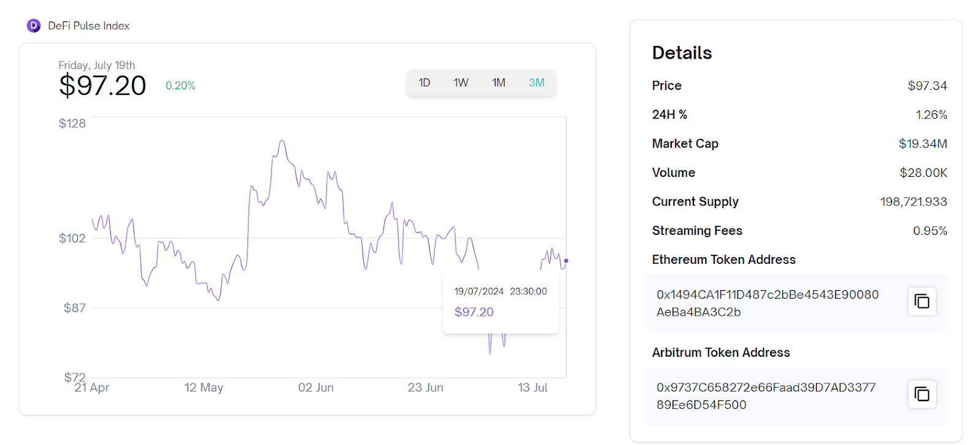This screenshot has height=445, width=980.
Task: Click the Streaming Fees label
Action: pyautogui.click(x=697, y=231)
